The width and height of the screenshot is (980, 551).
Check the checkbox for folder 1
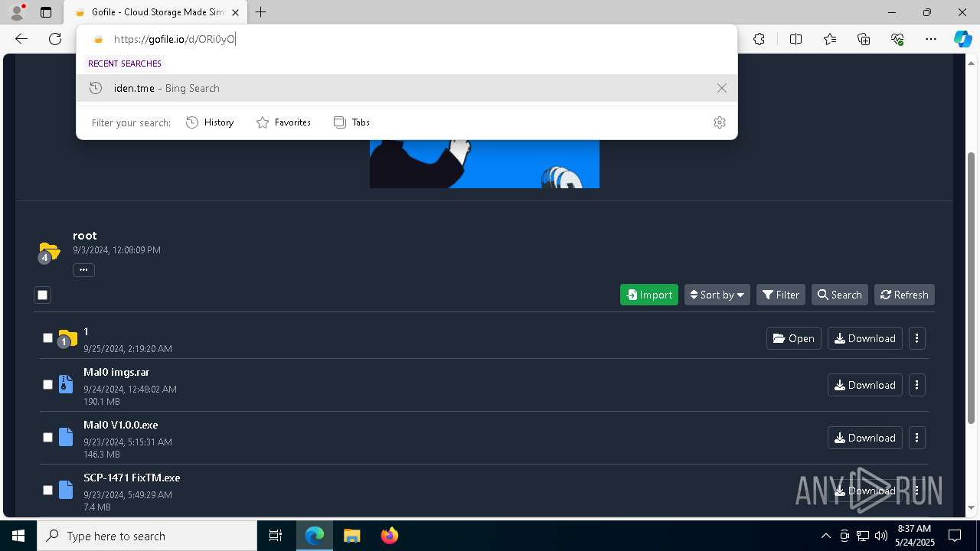click(47, 337)
